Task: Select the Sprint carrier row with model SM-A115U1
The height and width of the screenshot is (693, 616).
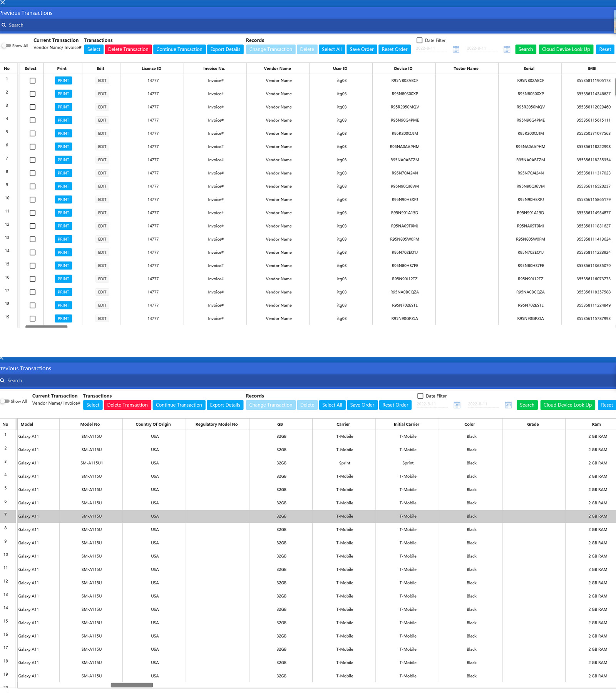Action: (x=345, y=463)
